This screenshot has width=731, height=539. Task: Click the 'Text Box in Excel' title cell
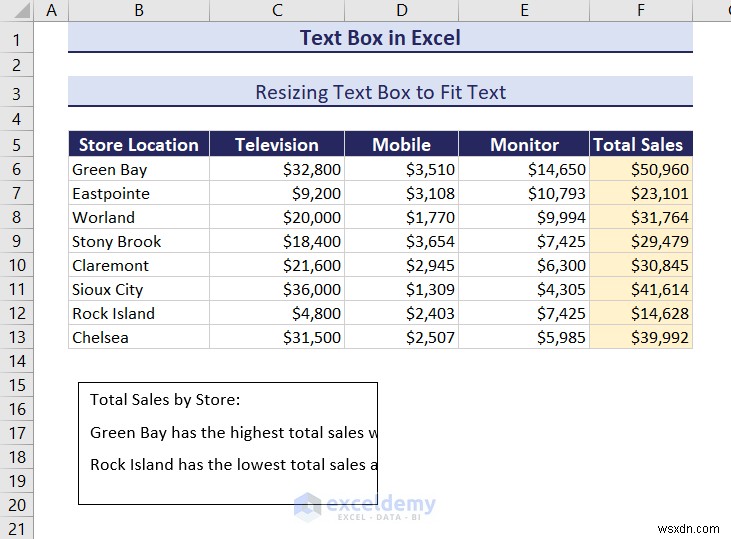point(380,37)
